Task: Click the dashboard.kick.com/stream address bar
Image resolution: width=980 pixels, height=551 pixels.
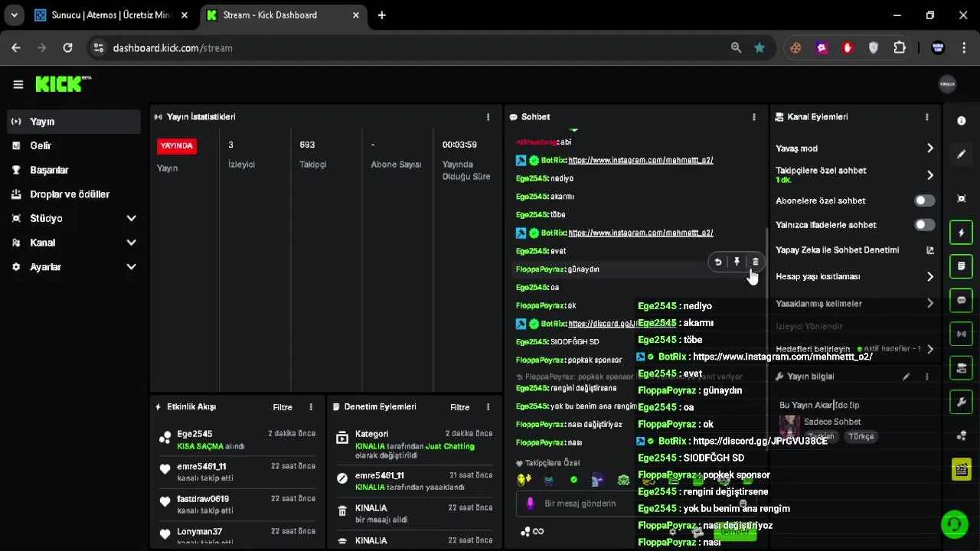Action: click(413, 47)
